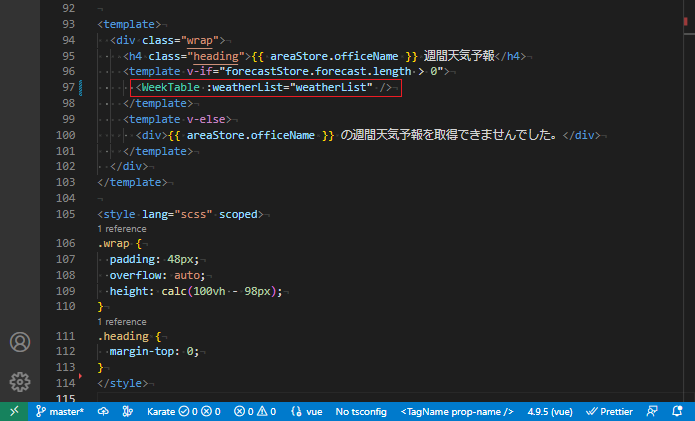The image size is (695, 421).
Task: Select the TypeScript version 4.9.5 (vue)
Action: [550, 411]
